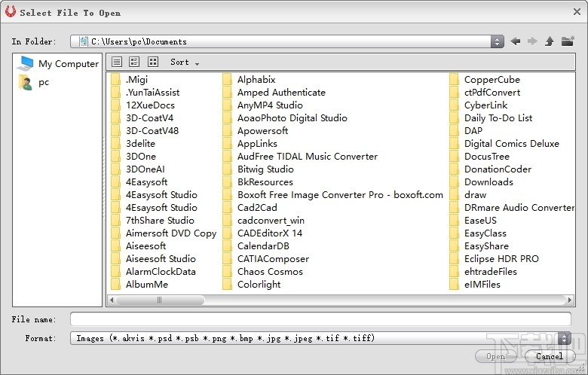Select the AlarmClockData folder
The height and width of the screenshot is (375, 588).
pyautogui.click(x=153, y=272)
